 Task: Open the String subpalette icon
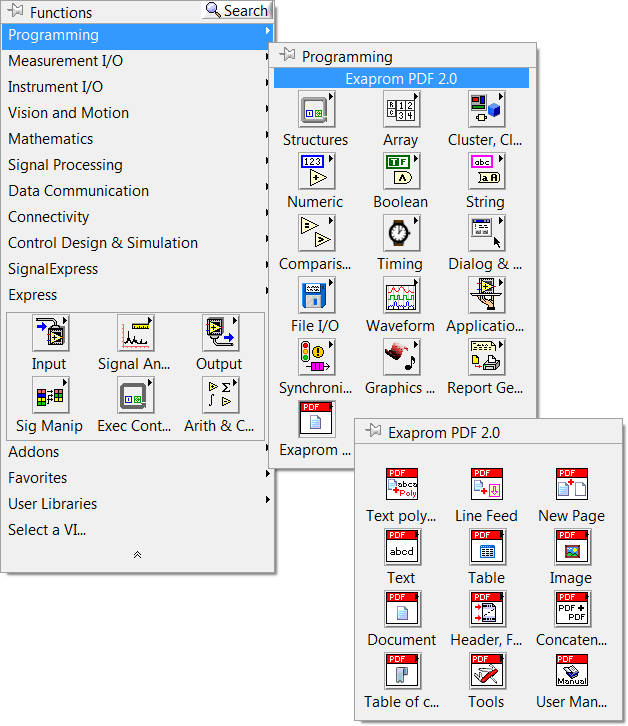click(x=486, y=171)
